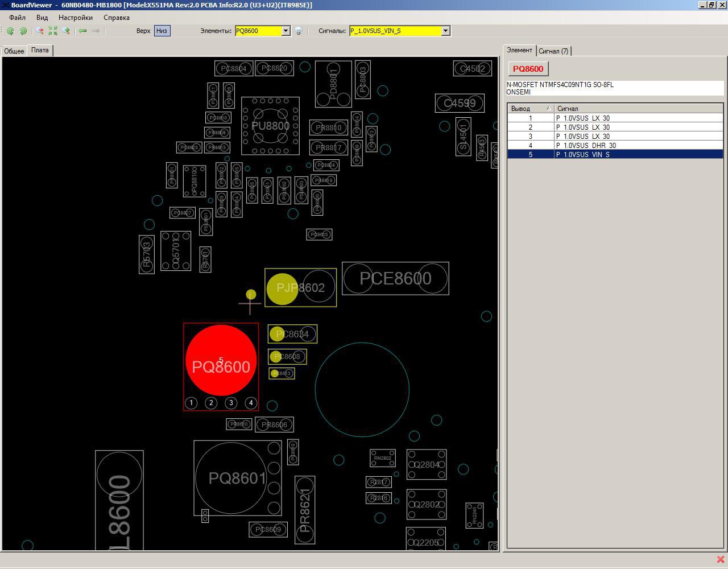Select component Q2802 on the board
728x569 pixels.
coord(427,504)
